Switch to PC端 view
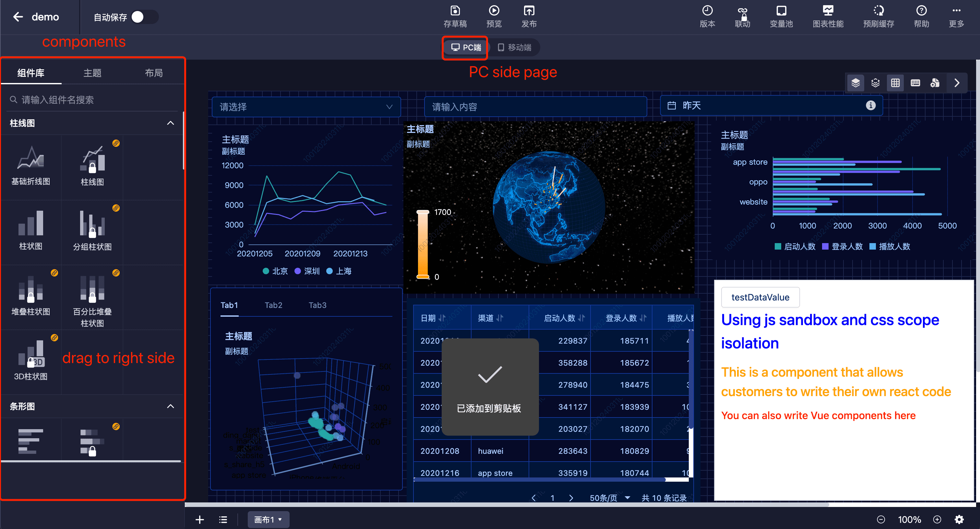Image resolution: width=980 pixels, height=529 pixels. click(x=466, y=48)
